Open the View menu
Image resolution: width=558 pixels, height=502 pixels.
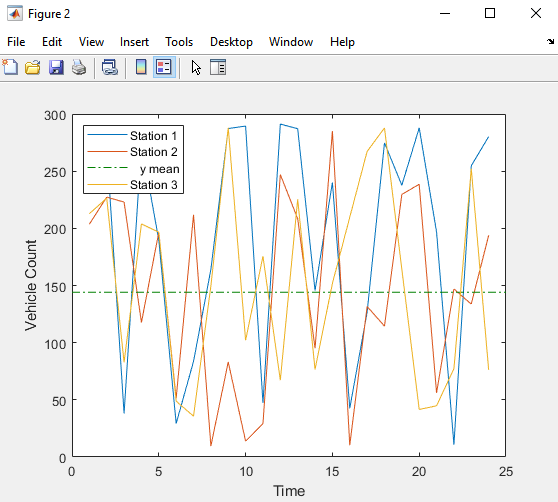tap(91, 42)
